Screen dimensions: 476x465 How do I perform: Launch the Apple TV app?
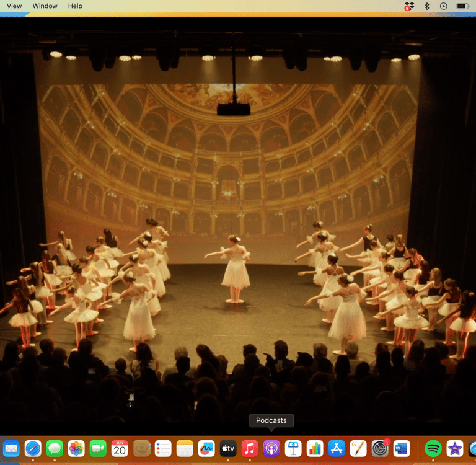[228, 448]
